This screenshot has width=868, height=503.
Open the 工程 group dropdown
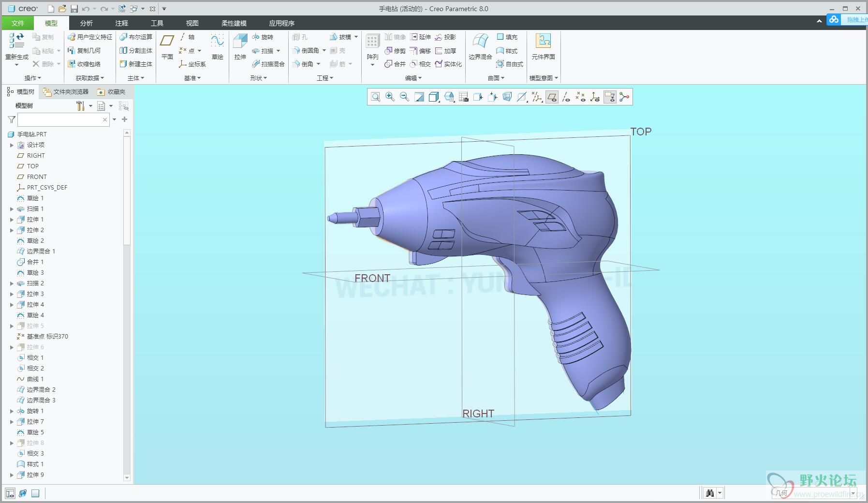[325, 78]
